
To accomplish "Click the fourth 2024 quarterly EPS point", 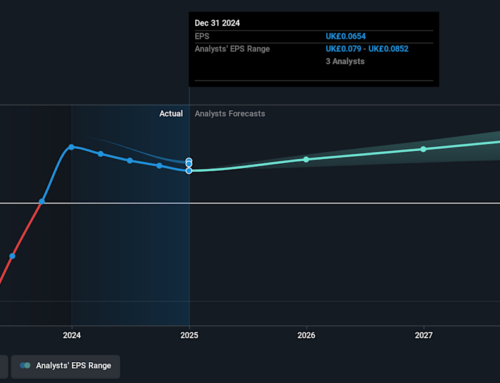I will point(159,166).
